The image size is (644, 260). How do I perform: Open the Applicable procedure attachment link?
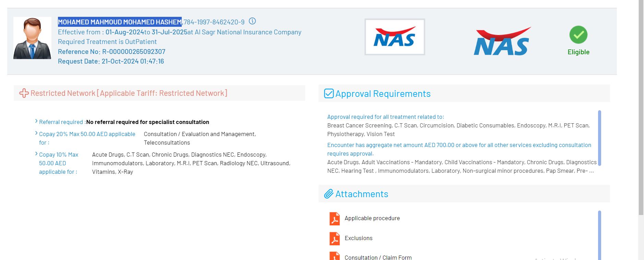[x=372, y=218]
